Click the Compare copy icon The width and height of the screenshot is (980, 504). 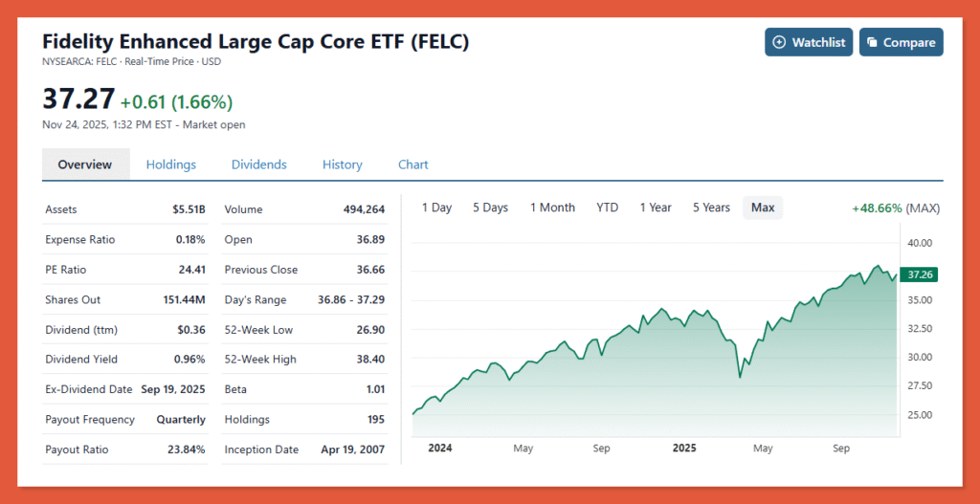[872, 43]
